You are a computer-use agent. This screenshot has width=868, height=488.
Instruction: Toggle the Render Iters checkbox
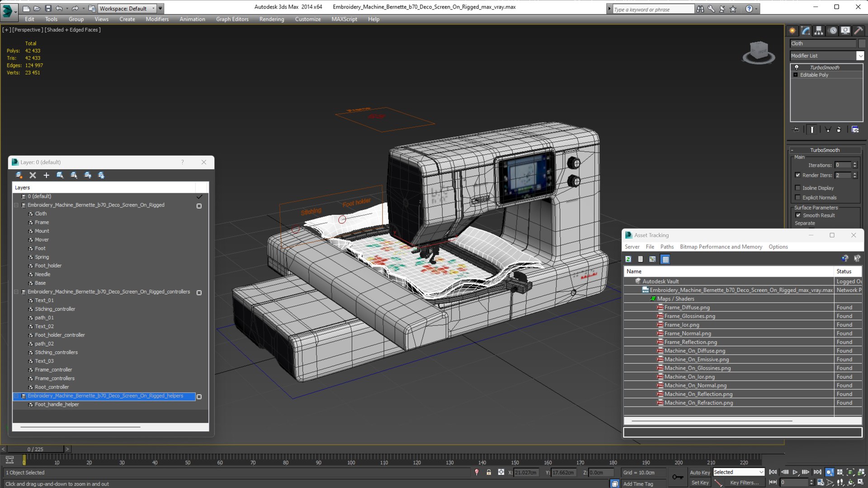pos(798,175)
